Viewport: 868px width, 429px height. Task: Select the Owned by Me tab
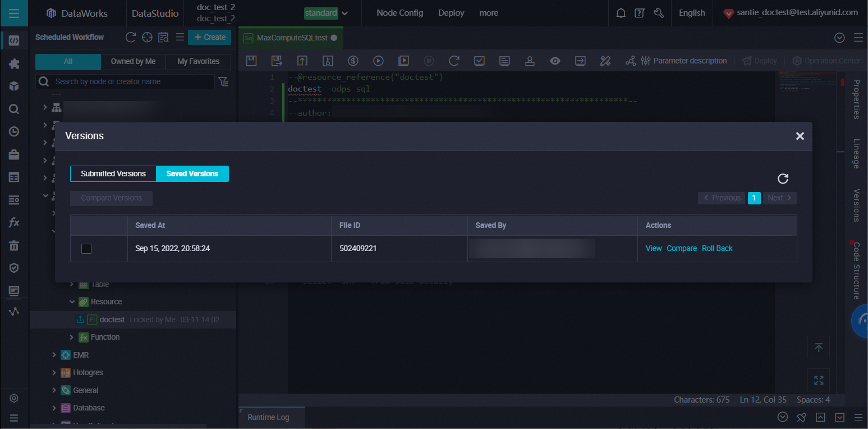click(133, 61)
